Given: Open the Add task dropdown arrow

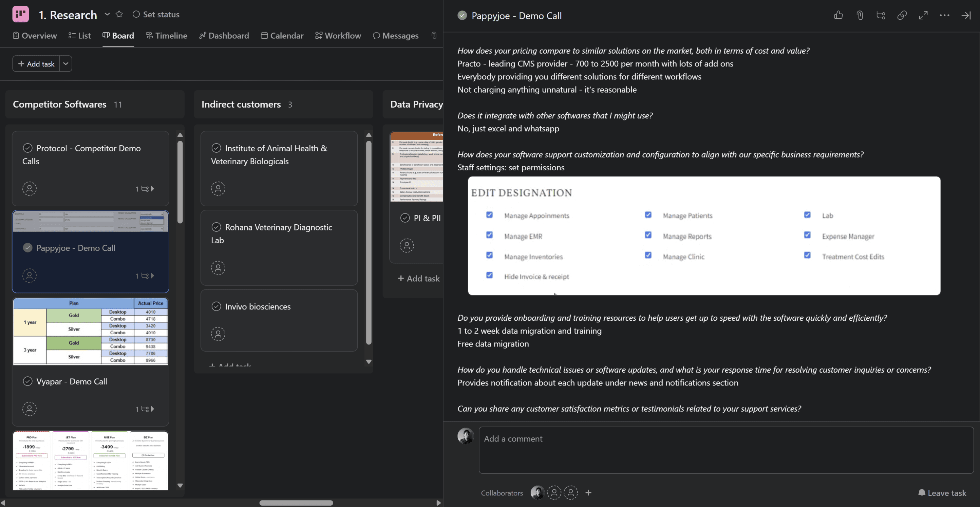Looking at the screenshot, I should coord(66,63).
